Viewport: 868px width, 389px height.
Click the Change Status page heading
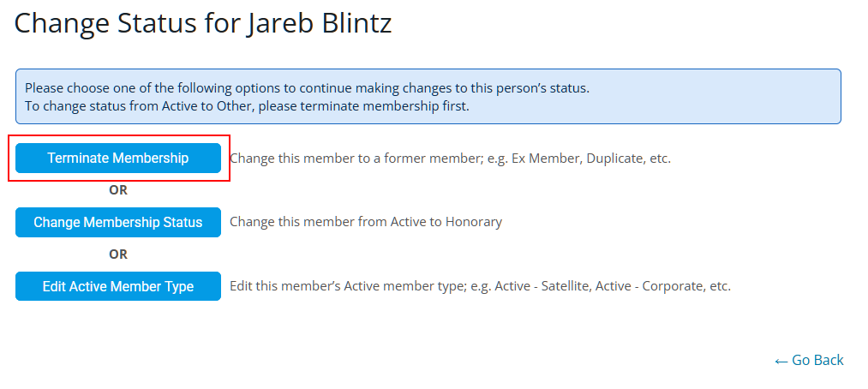[203, 23]
